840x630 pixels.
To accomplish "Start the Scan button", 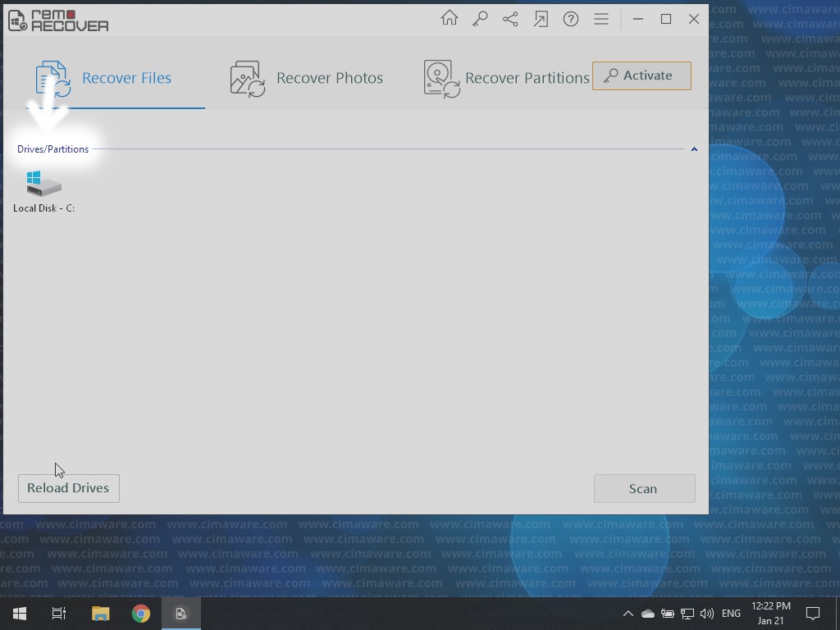I will (x=644, y=489).
